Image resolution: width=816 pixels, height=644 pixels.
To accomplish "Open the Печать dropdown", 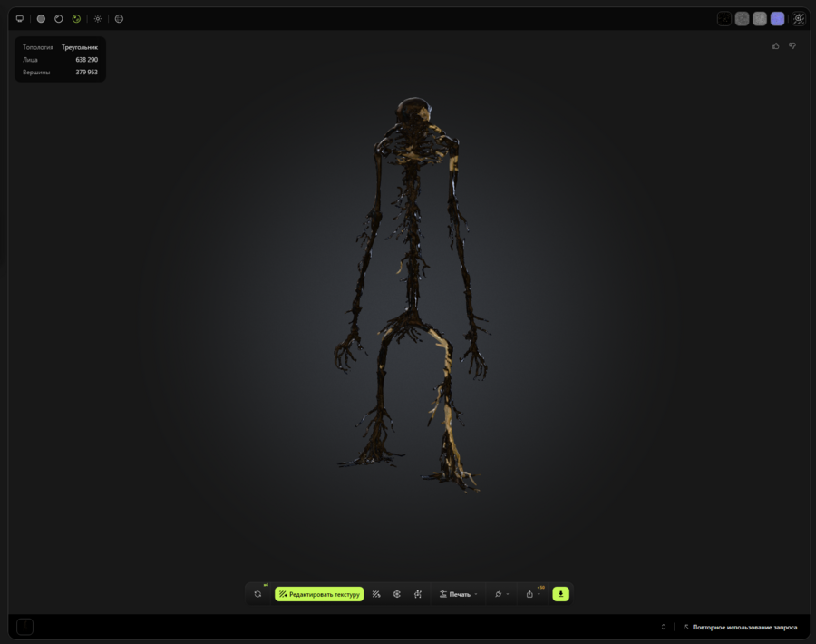I will [459, 594].
